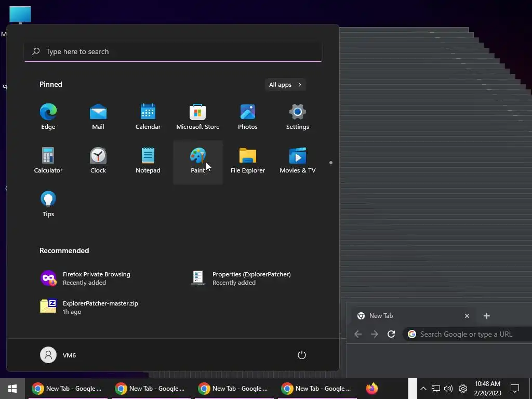Screen dimensions: 532x399
Task: Click the Chrome forward arrow
Action: click(x=375, y=334)
